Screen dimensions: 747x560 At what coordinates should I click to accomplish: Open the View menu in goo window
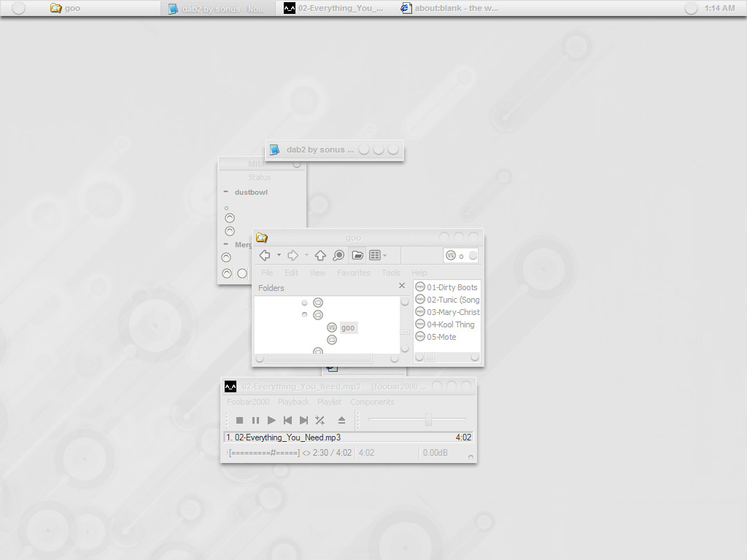317,273
